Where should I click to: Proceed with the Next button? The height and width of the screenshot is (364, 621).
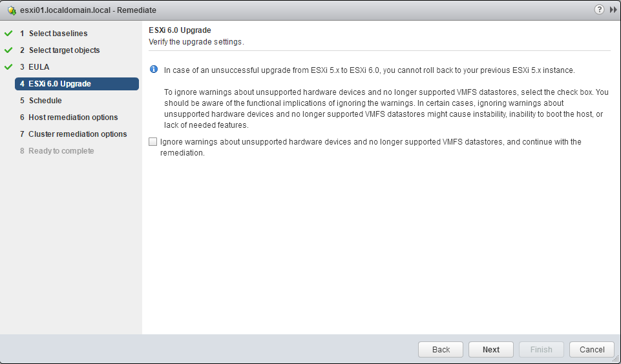tap(490, 350)
